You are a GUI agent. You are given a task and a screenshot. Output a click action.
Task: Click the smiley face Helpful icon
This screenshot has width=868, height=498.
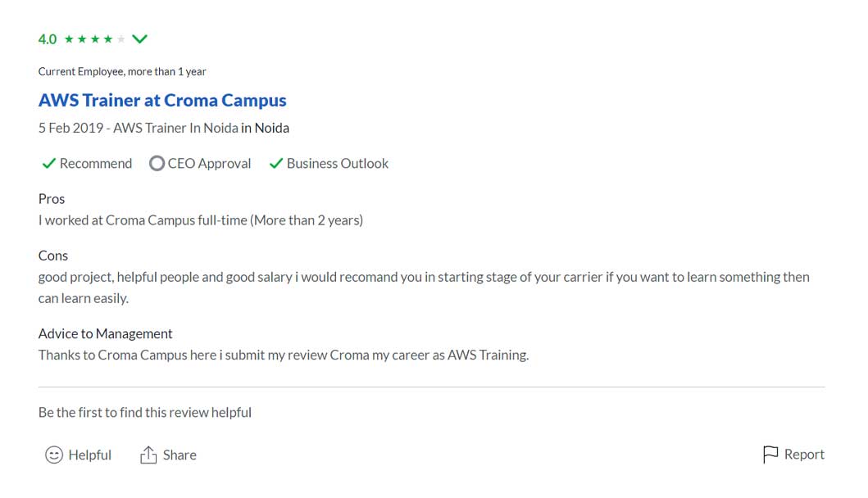point(54,455)
